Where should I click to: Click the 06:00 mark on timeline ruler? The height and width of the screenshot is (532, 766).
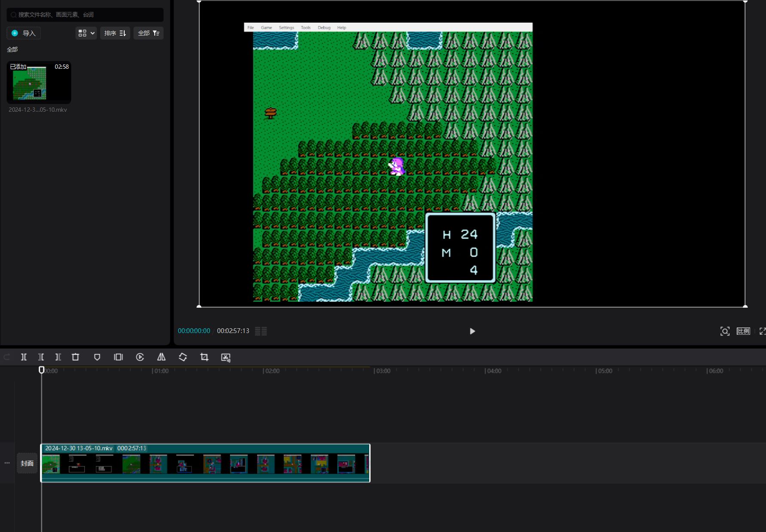[716, 371]
